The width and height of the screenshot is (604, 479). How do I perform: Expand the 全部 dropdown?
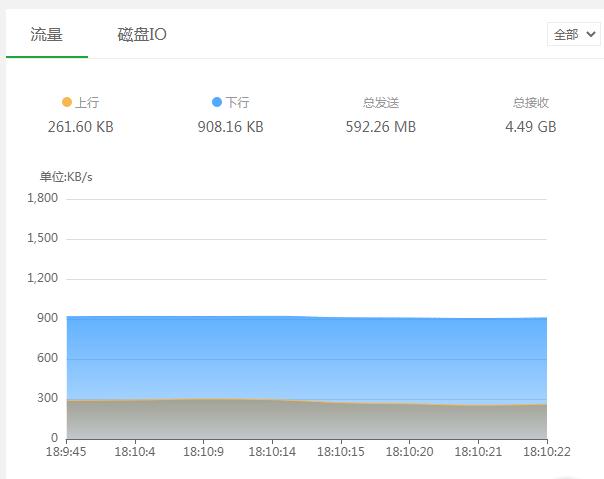tap(574, 34)
